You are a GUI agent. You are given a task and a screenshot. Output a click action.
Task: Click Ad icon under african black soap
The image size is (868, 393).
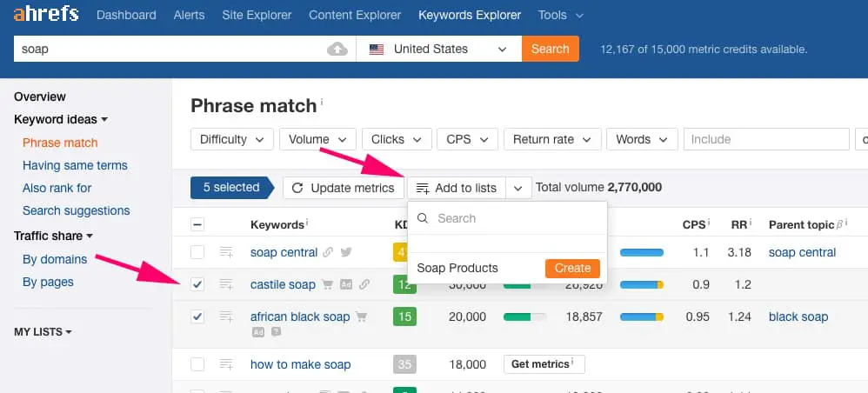coord(258,332)
